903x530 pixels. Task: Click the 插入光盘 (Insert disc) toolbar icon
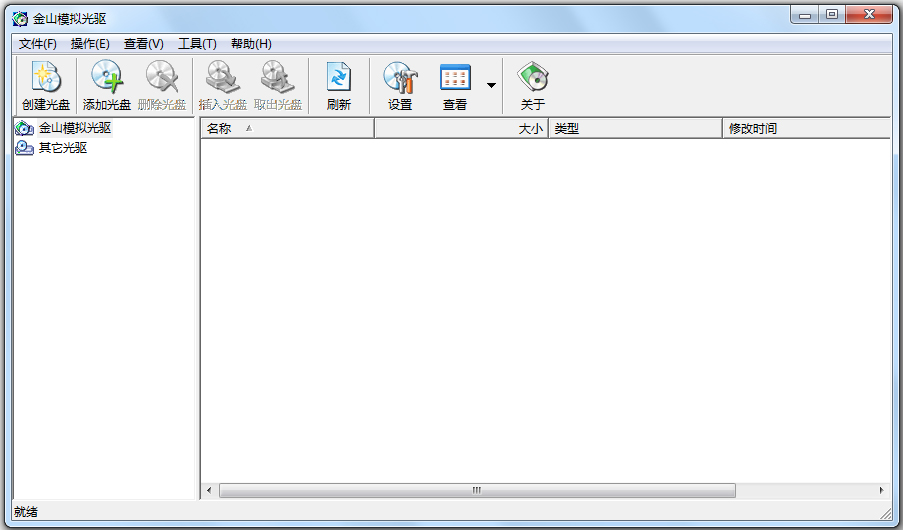pyautogui.click(x=222, y=85)
